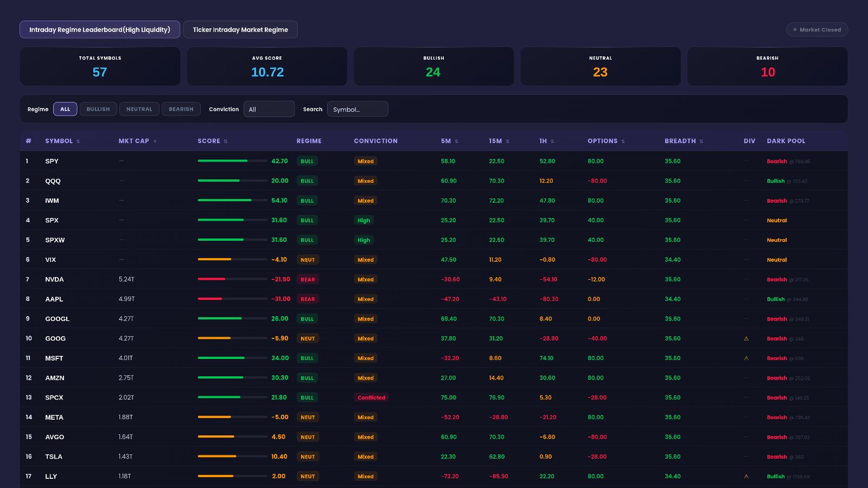868x488 pixels.
Task: Filter by BEARISH regime
Action: coord(181,109)
